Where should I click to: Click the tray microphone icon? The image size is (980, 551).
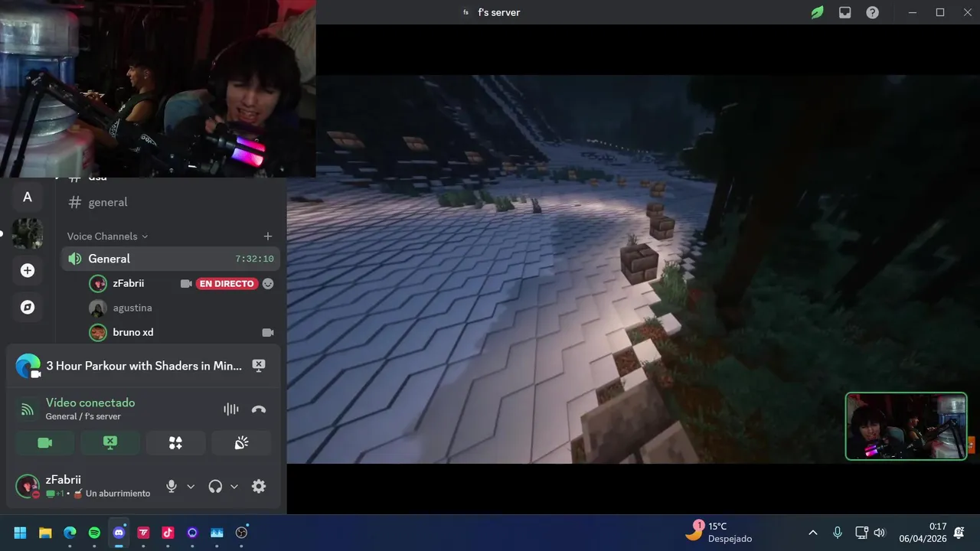point(838,533)
